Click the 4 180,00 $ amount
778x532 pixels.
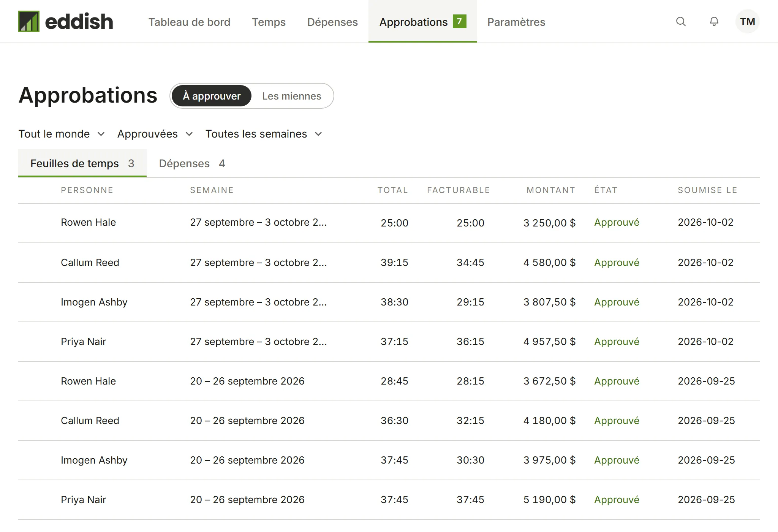[x=549, y=421]
